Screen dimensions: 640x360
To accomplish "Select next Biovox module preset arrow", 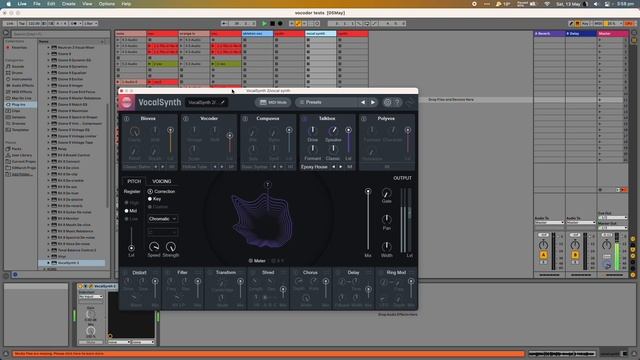I will pos(162,167).
